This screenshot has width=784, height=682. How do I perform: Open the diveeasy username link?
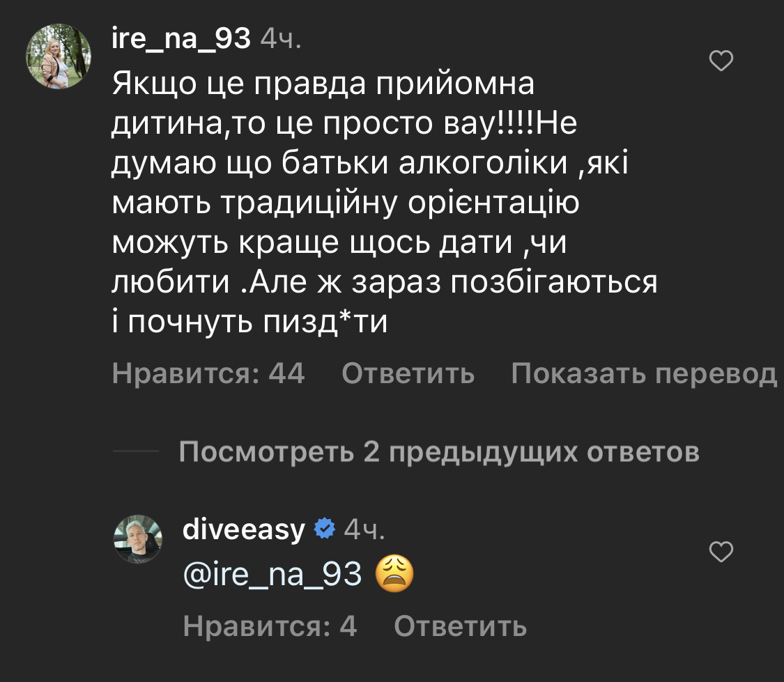tap(243, 530)
